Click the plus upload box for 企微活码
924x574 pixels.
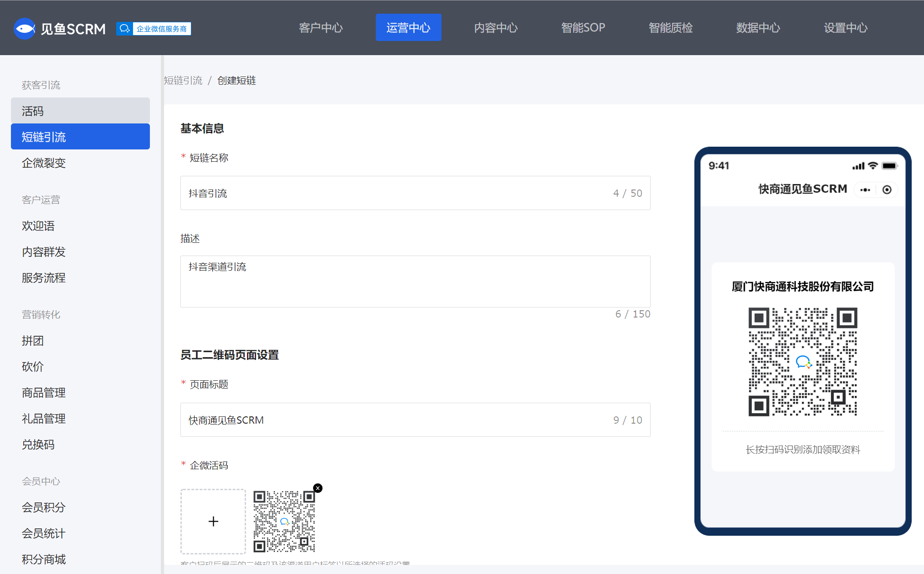213,521
